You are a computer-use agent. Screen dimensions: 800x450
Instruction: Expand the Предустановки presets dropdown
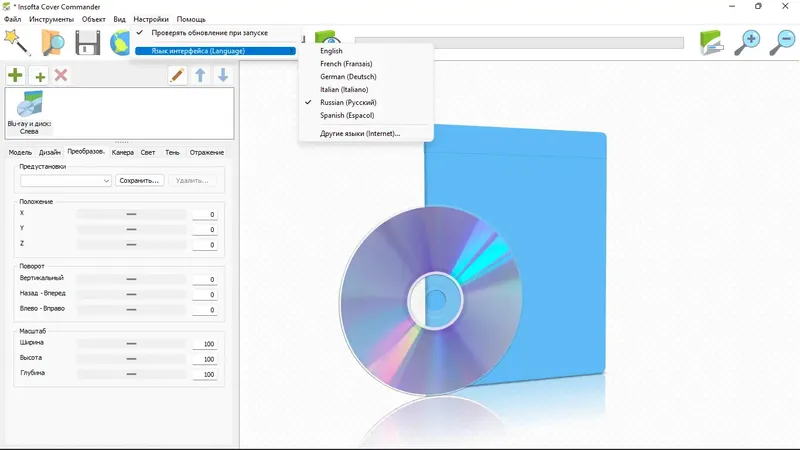(66, 181)
